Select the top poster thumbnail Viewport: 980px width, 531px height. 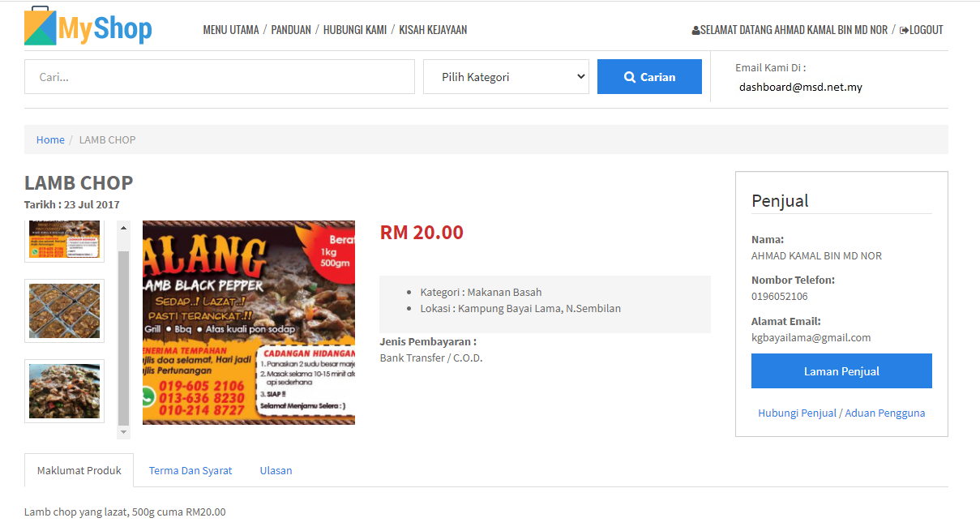point(64,241)
